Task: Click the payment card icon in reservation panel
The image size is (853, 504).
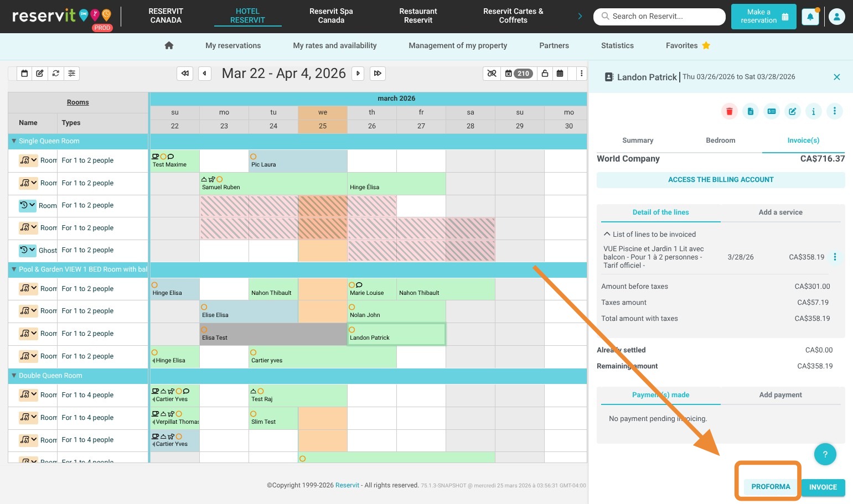Action: (x=771, y=111)
